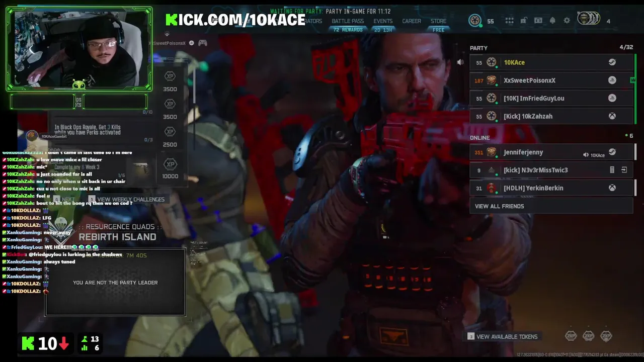The width and height of the screenshot is (644, 362).
Task: Click the 3500 XP reward icon at top
Action: (170, 76)
